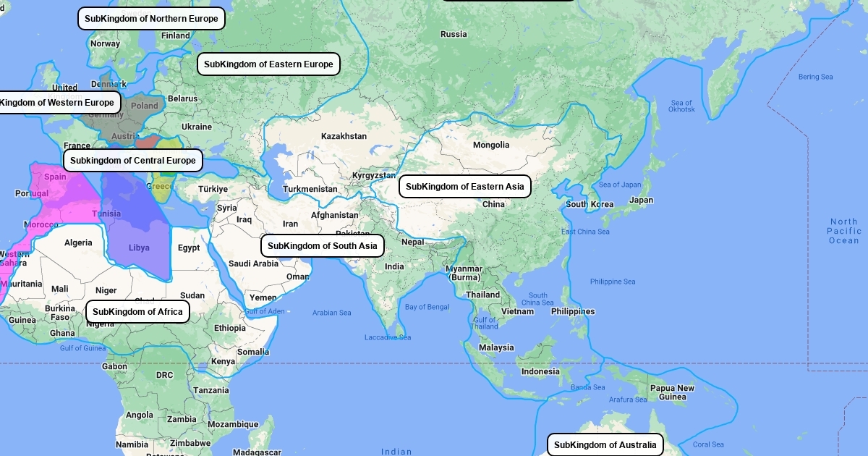Select the Iraq map label
The width and height of the screenshot is (868, 456).
(244, 219)
